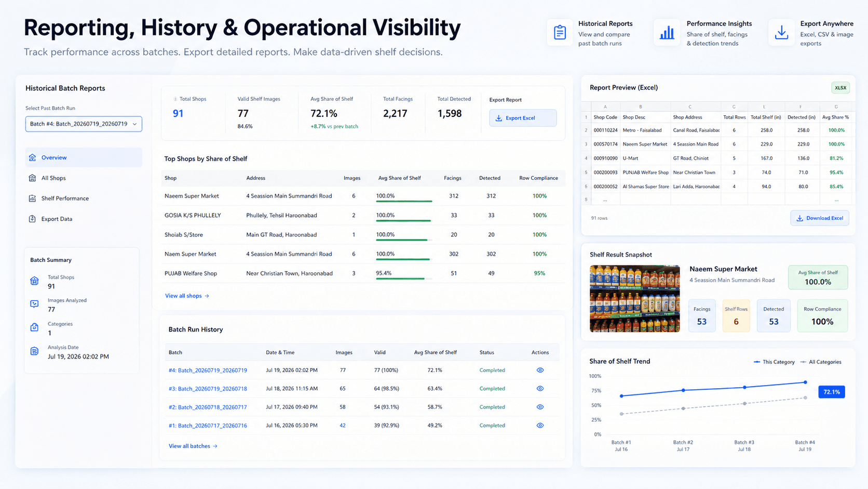Open the View all shops link
Viewport: 868px width, 489px height.
tap(187, 296)
